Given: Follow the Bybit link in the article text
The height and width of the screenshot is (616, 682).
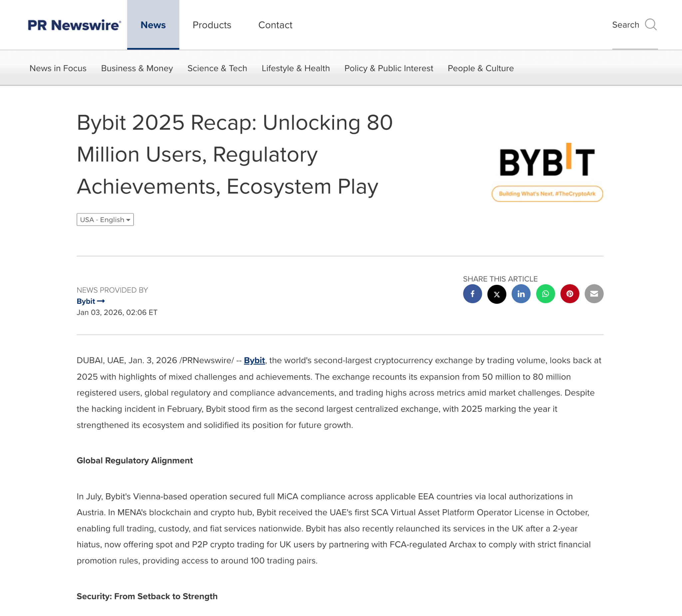Looking at the screenshot, I should pos(255,360).
